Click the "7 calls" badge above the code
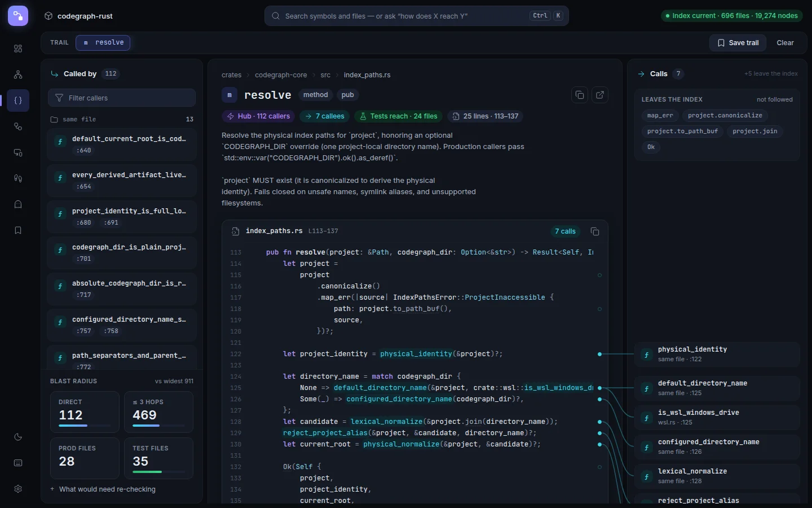 point(565,231)
